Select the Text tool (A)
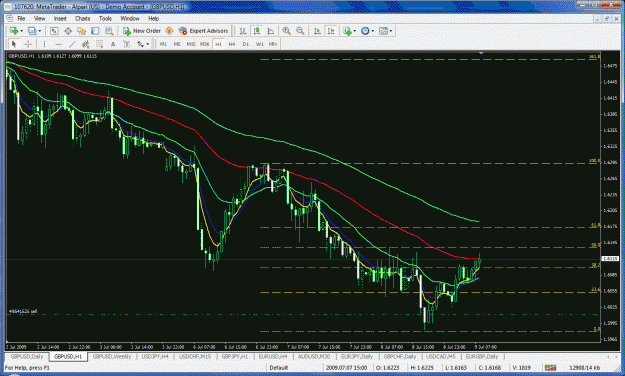Viewport: 625px width, 376px height. (113, 44)
